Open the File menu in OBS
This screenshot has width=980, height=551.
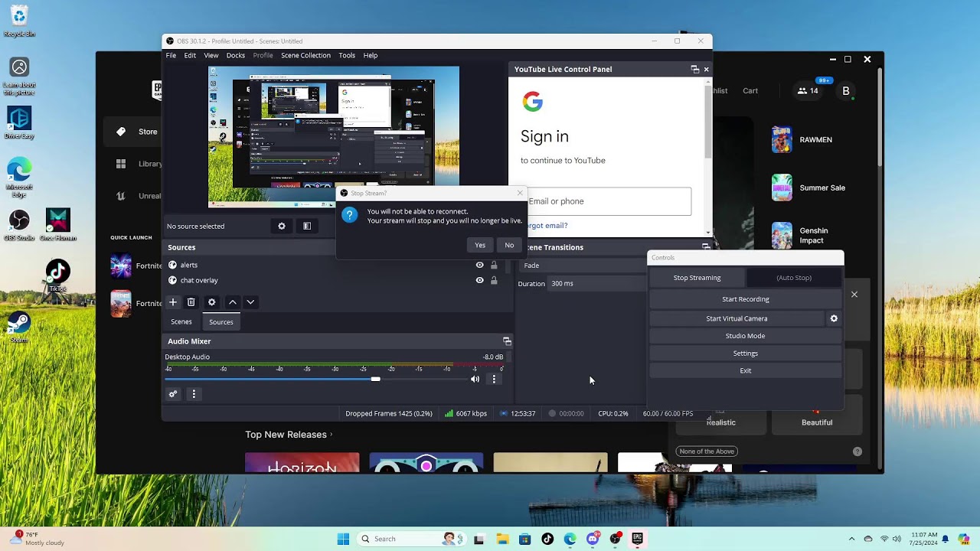coord(171,55)
